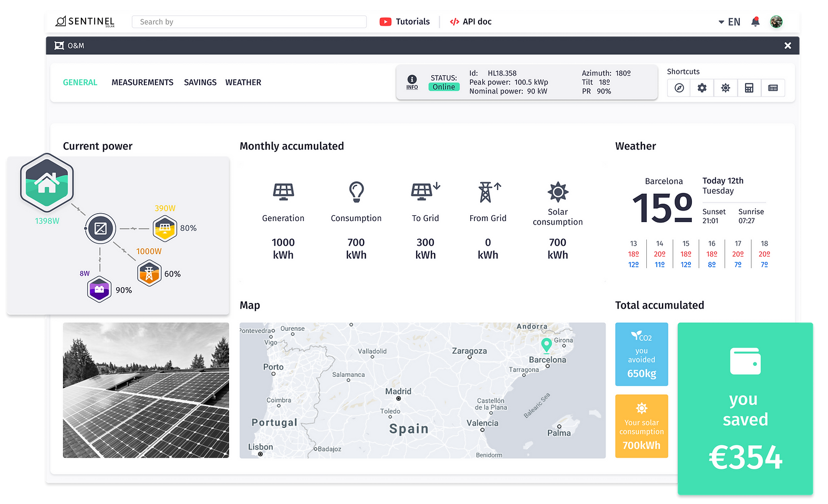Click the sun brightness shortcut icon
This screenshot has width=828, height=504.
(x=726, y=88)
